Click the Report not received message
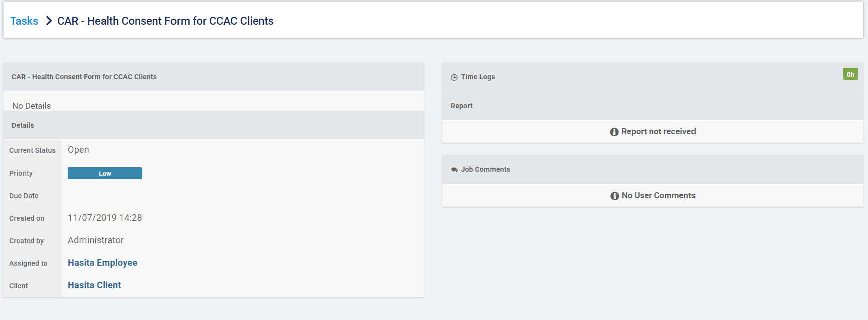Viewport: 868px width, 320px height. (x=658, y=131)
